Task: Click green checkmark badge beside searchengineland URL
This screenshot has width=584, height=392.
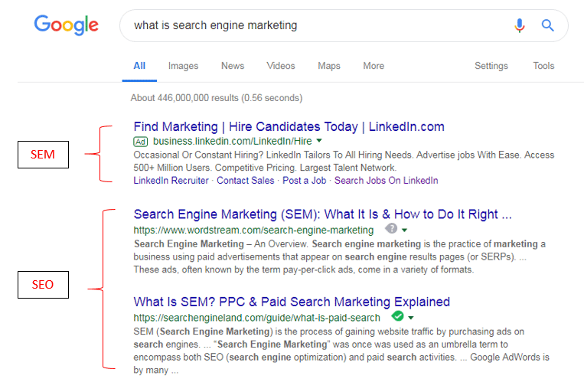Action: (398, 316)
